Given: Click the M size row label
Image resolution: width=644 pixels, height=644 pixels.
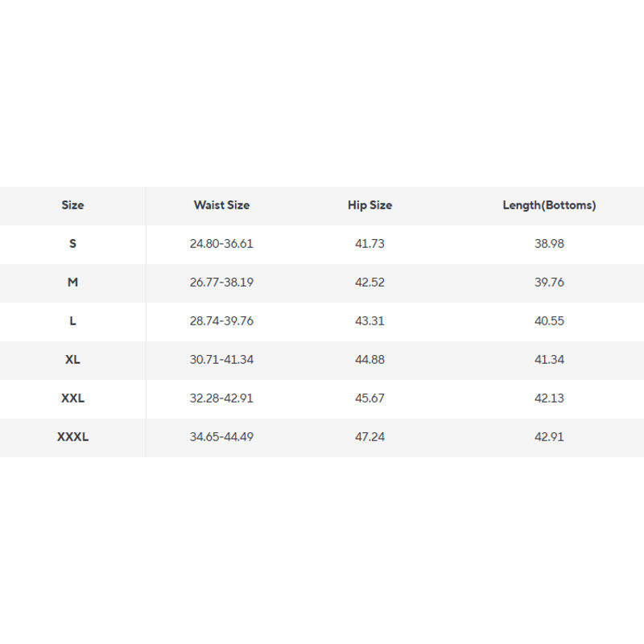Looking at the screenshot, I should tap(72, 282).
